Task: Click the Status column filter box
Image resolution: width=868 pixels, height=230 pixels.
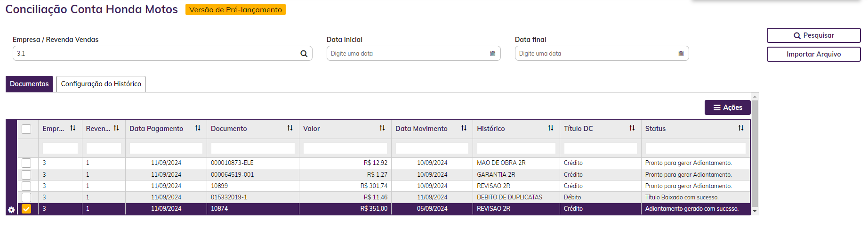Action: pos(696,148)
